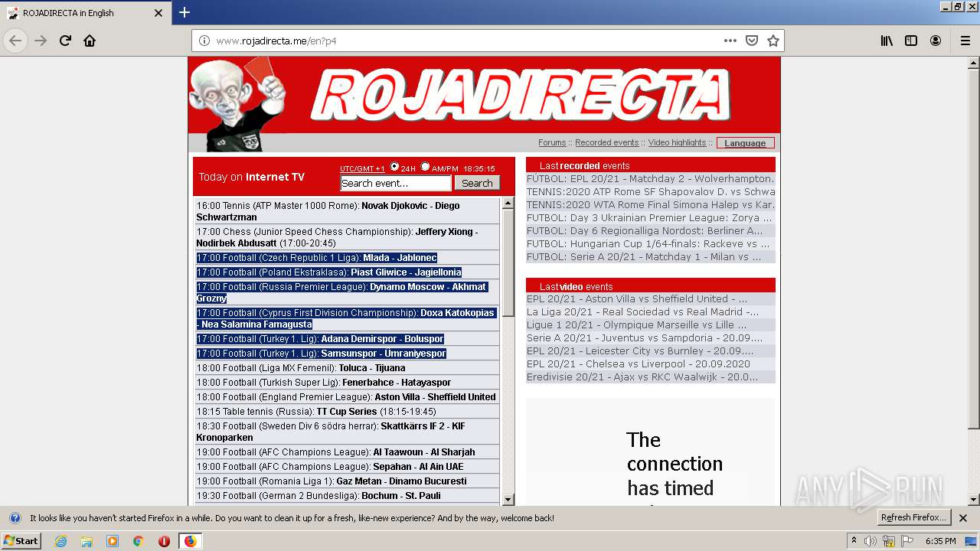980x551 pixels.
Task: Open recorded EPL Wolverhampton match
Action: pos(650,179)
